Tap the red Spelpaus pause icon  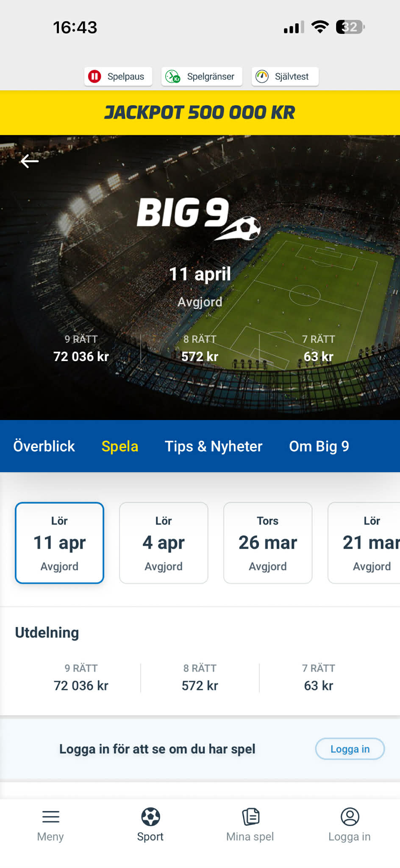point(94,76)
